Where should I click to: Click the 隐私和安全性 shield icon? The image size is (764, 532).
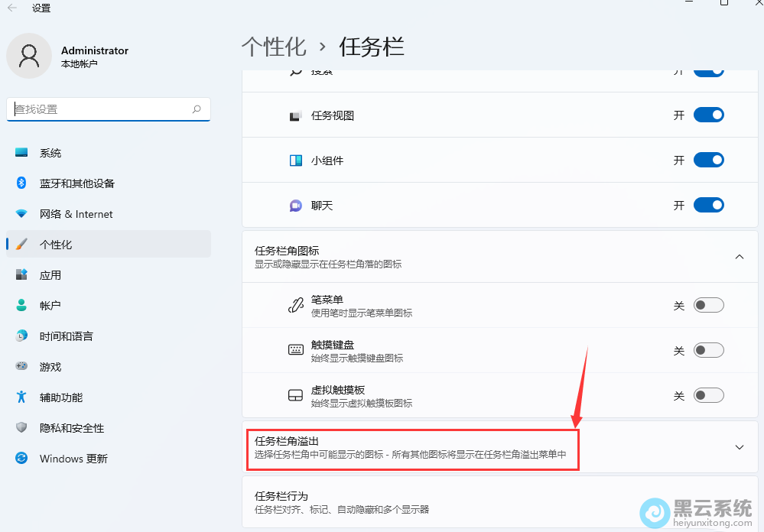pos(21,428)
